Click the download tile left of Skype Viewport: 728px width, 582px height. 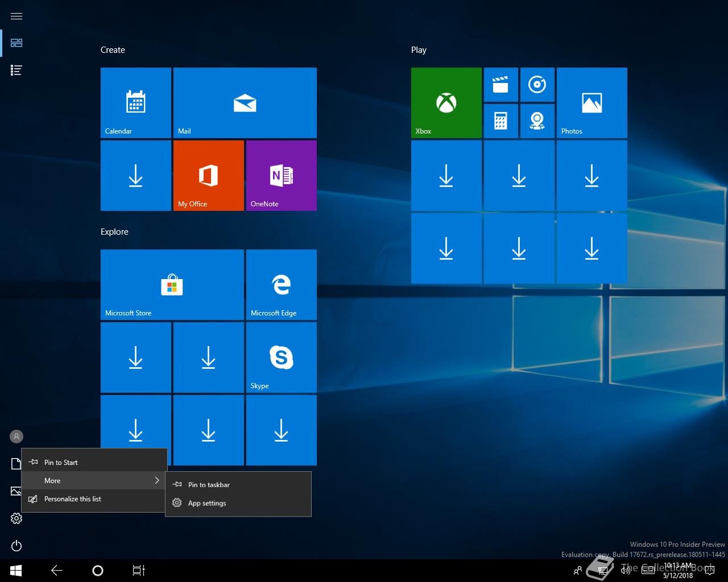(x=209, y=357)
